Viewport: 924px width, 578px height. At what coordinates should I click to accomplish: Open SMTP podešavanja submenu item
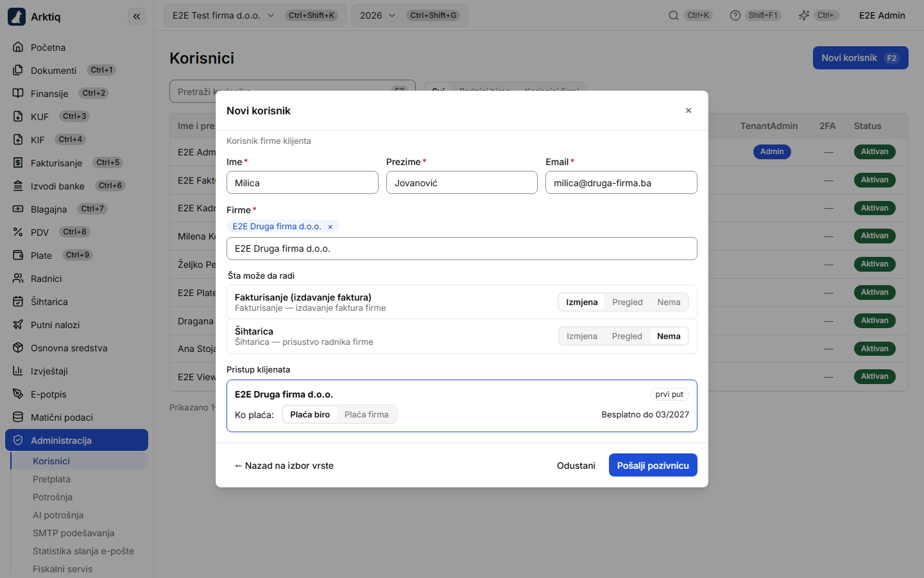(73, 533)
